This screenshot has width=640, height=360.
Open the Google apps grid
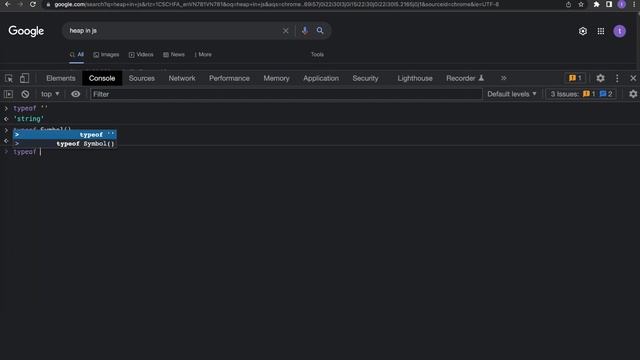tap(601, 31)
